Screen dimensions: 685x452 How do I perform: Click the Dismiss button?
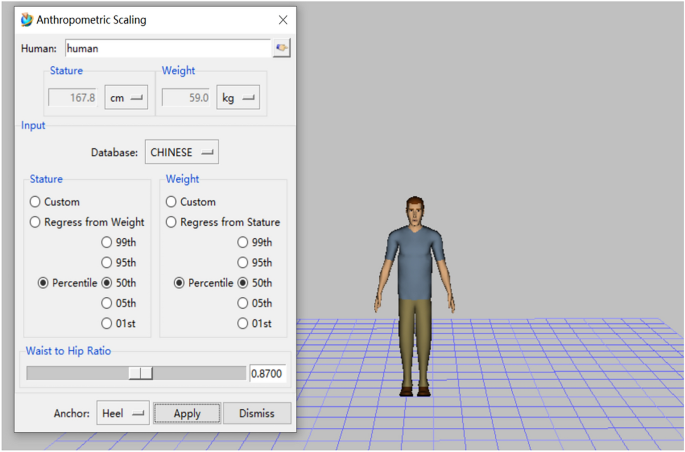point(257,413)
